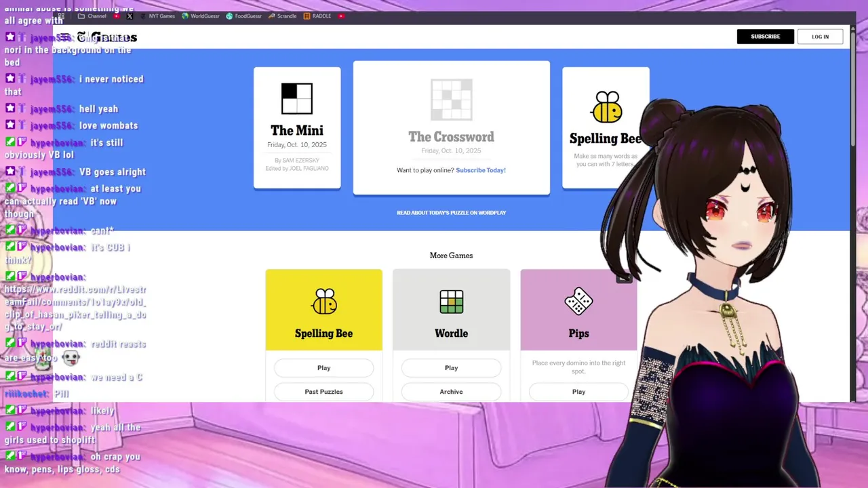The width and height of the screenshot is (868, 488).
Task: Open the apps grid icon in bookmarks bar
Action: [x=61, y=16]
